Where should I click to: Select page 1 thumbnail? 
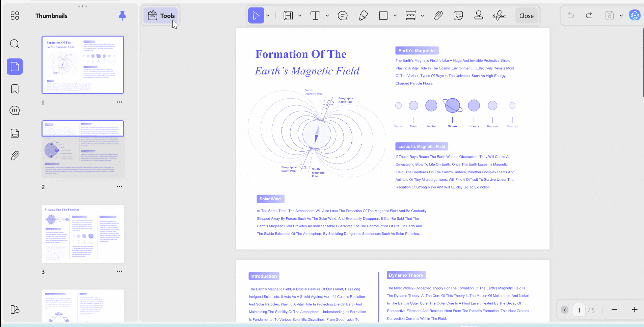(83, 65)
